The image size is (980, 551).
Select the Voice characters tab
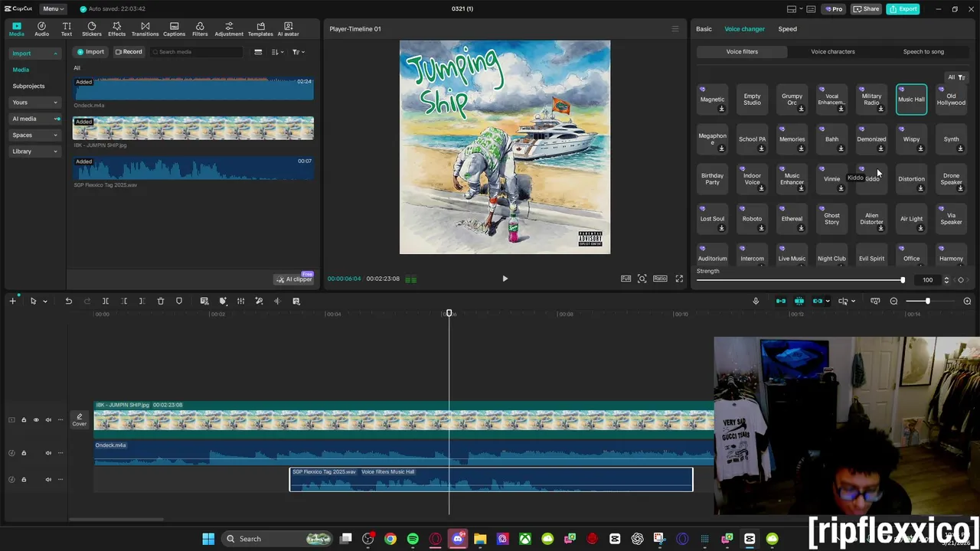[x=833, y=51]
